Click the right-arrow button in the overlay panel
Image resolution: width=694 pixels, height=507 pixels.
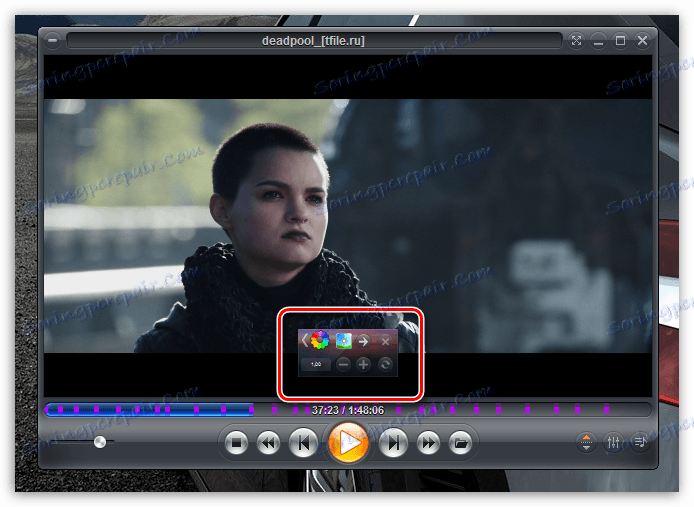tap(363, 341)
